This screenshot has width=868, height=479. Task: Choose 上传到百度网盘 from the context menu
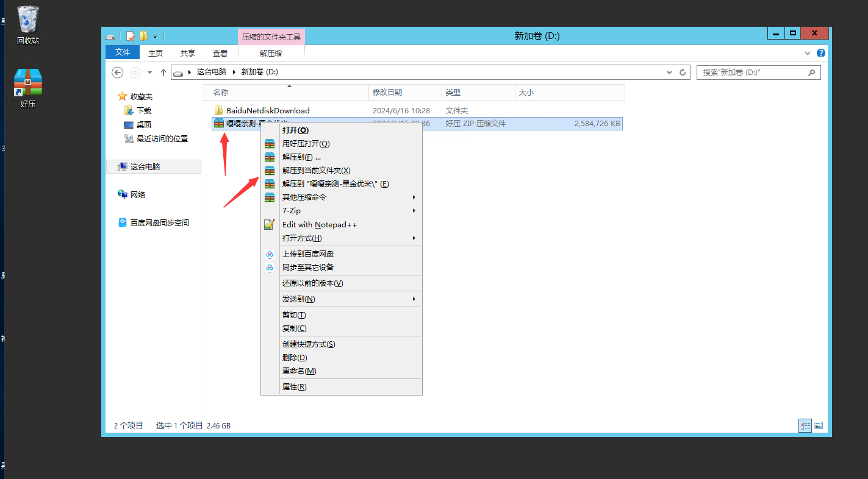click(x=342, y=254)
